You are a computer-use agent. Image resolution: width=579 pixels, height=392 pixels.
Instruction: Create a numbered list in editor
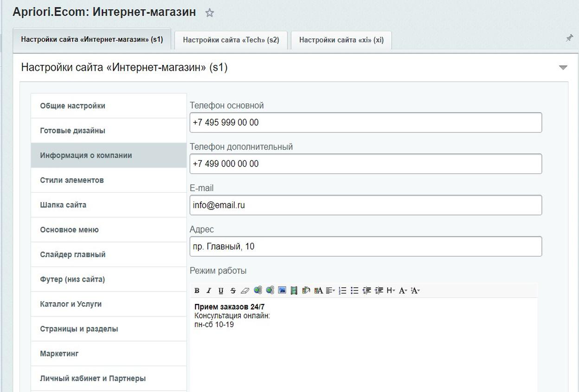(x=342, y=291)
